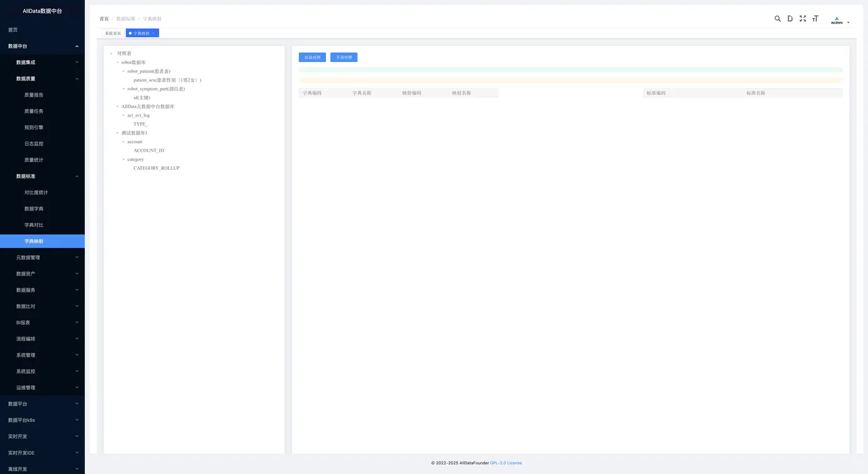Screen dimensions: 868x474
Task: Collapse the act_evt_log tree arrow
Action: (123, 115)
